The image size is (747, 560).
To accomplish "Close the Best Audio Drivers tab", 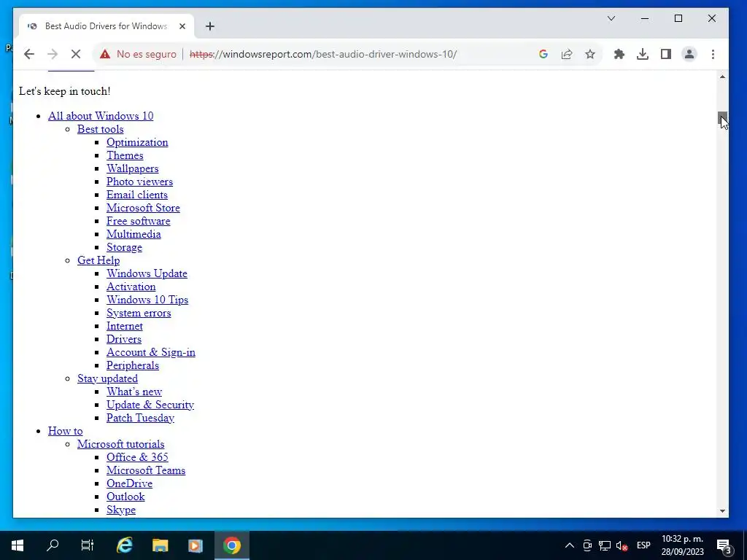I will [x=182, y=26].
